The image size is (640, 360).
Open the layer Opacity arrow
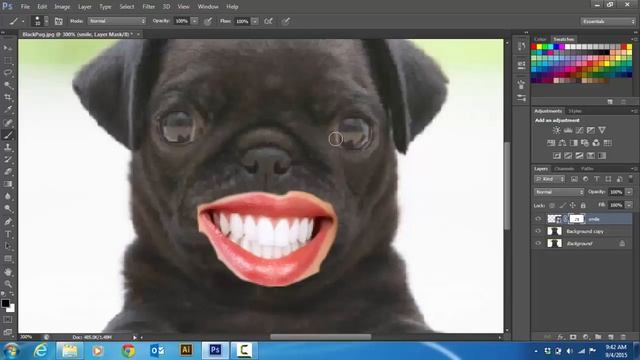[629, 192]
